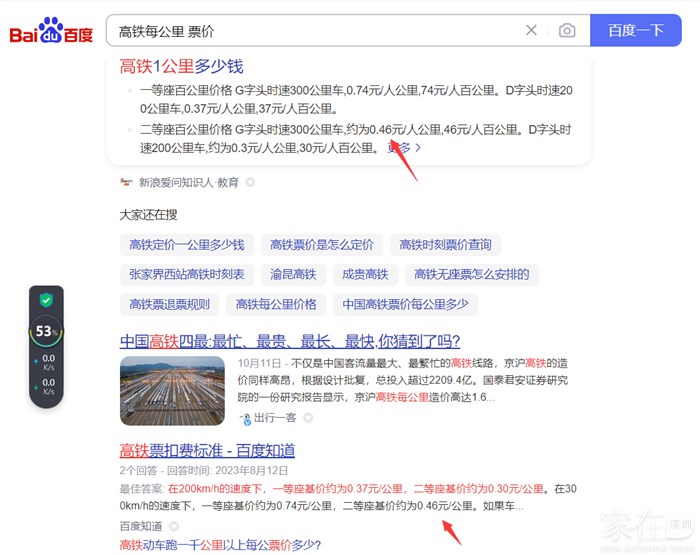Open image search via the camera icon
This screenshot has height=555, width=700.
click(x=567, y=31)
